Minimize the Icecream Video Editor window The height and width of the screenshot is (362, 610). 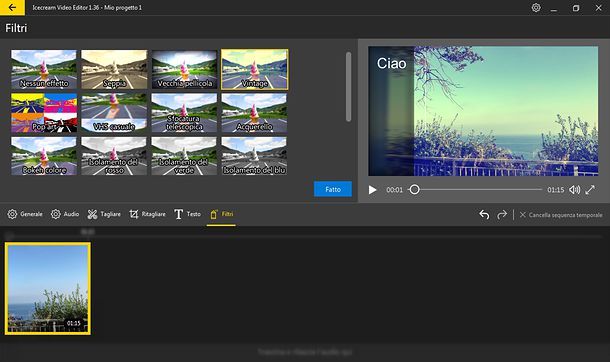pyautogui.click(x=554, y=8)
